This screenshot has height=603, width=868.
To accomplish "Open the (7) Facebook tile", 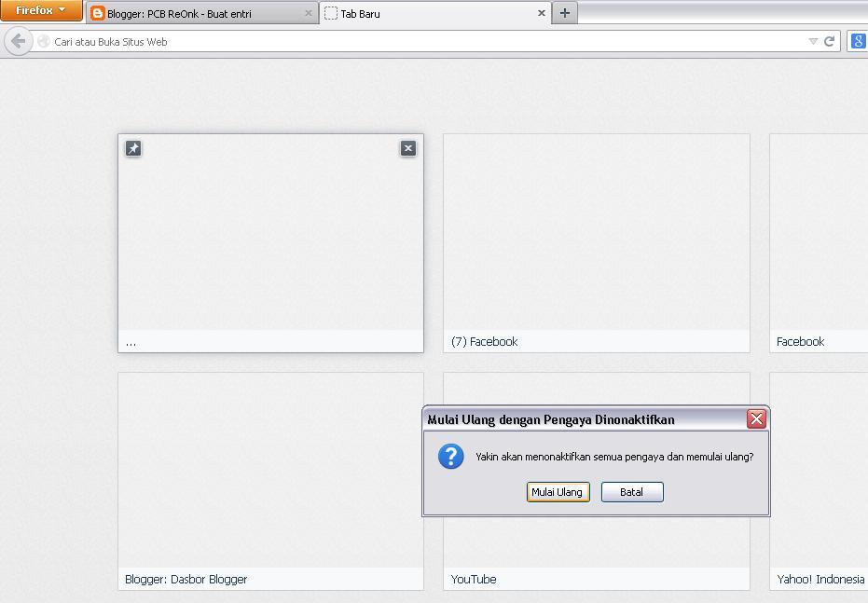I will pyautogui.click(x=596, y=243).
